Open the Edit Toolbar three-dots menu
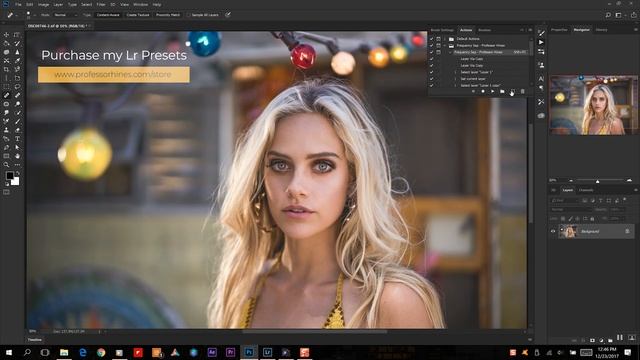Viewport: 640px width, 360px height. (x=17, y=165)
